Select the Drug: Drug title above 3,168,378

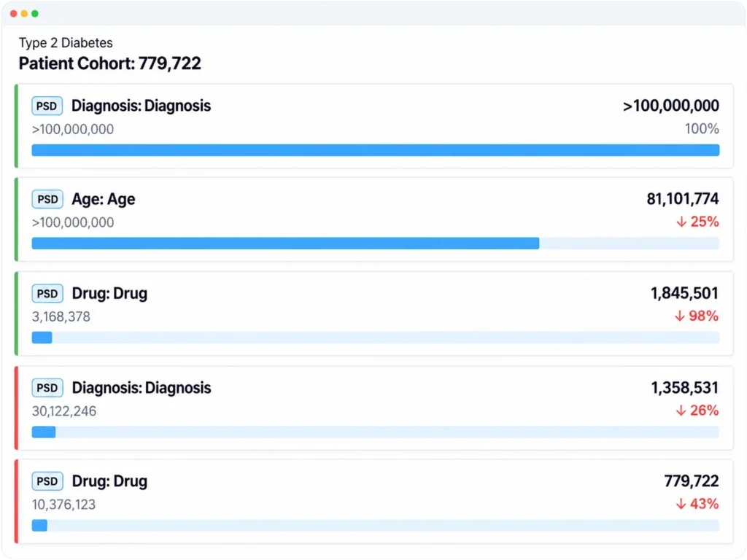coord(109,293)
